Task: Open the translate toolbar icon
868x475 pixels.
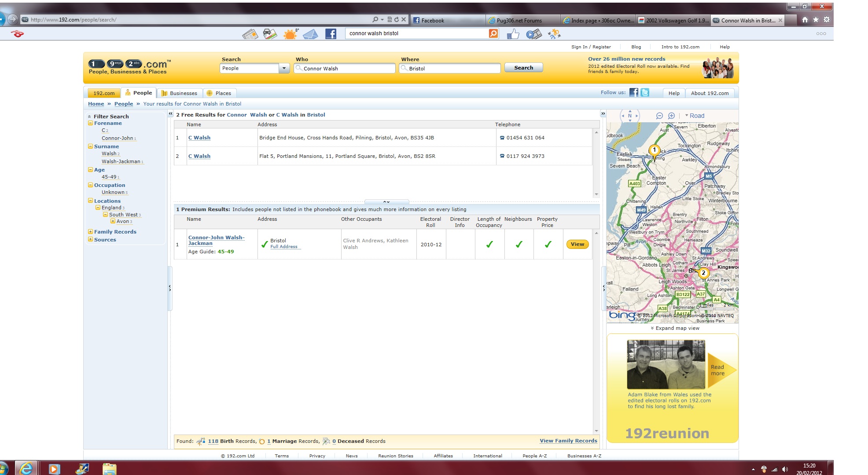Action: coord(554,34)
